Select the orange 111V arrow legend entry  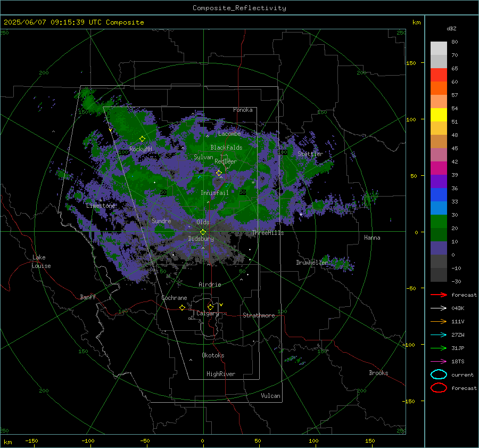point(439,321)
